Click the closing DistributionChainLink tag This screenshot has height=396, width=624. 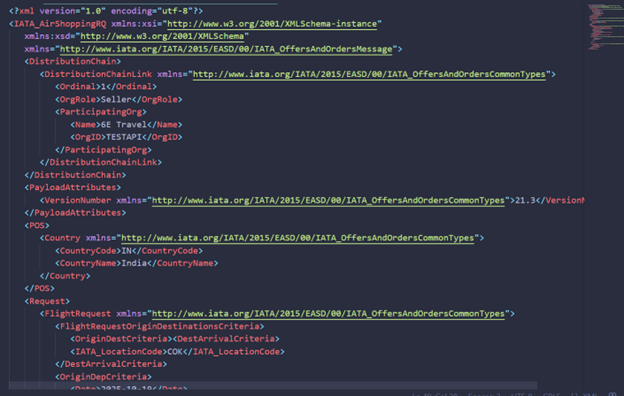pyautogui.click(x=101, y=162)
